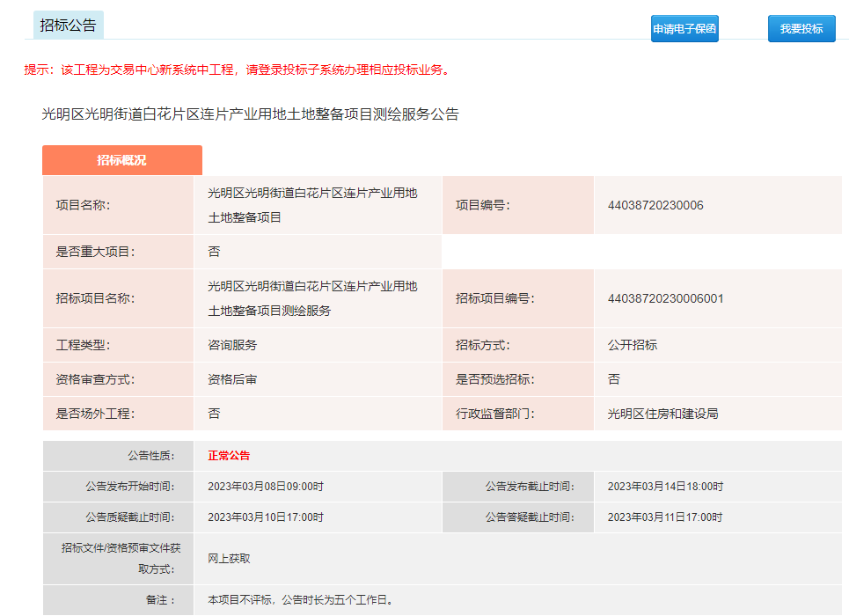This screenshot has height=616, width=849.
Task: Click 光明区住房和建设局 supervising department
Action: [662, 414]
